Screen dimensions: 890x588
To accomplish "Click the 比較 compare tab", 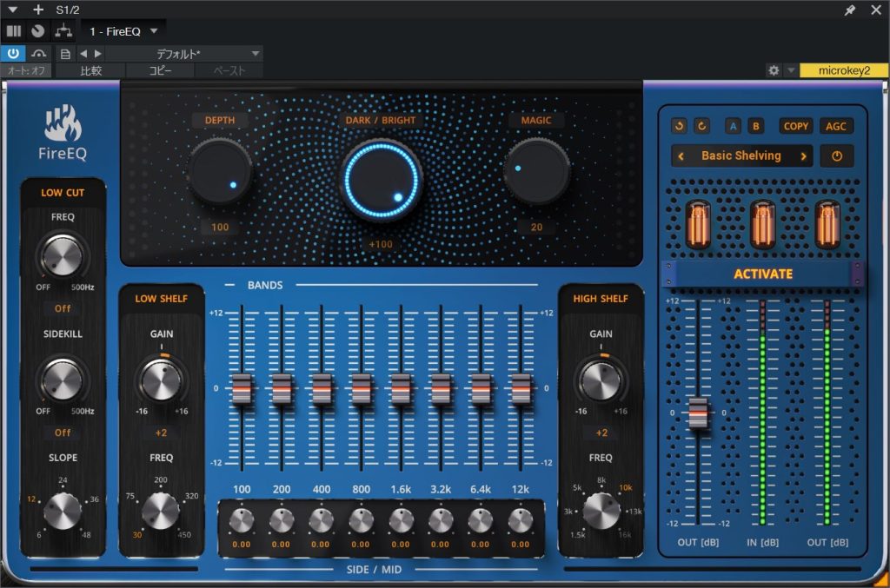I will [90, 71].
